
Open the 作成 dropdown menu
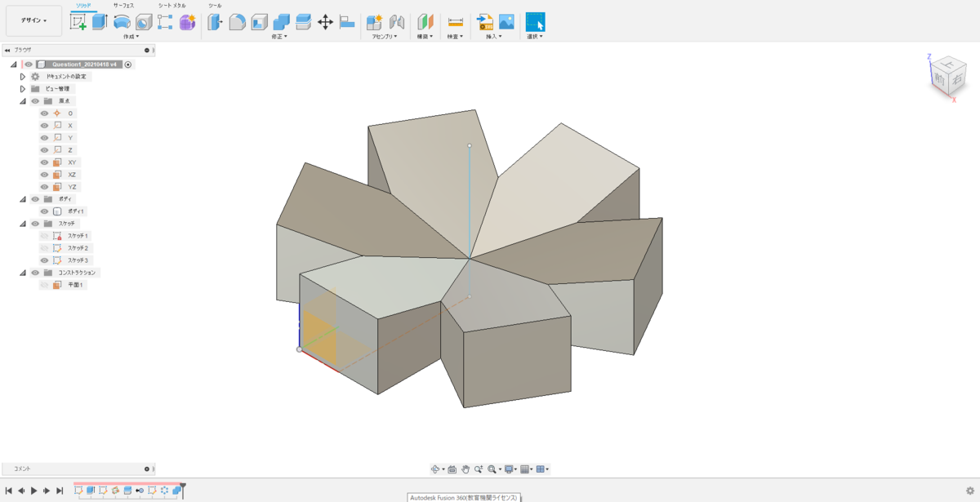[x=131, y=37]
